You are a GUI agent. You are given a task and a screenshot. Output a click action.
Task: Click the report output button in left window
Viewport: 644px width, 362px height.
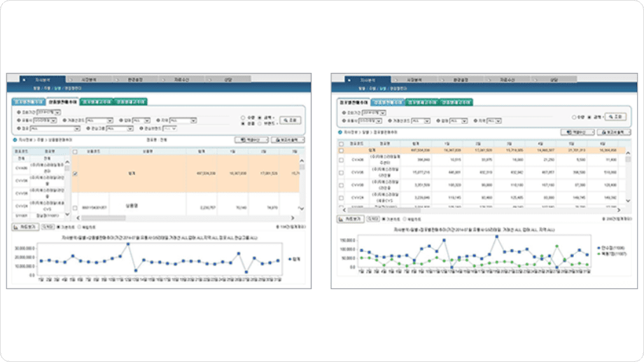tap(288, 140)
